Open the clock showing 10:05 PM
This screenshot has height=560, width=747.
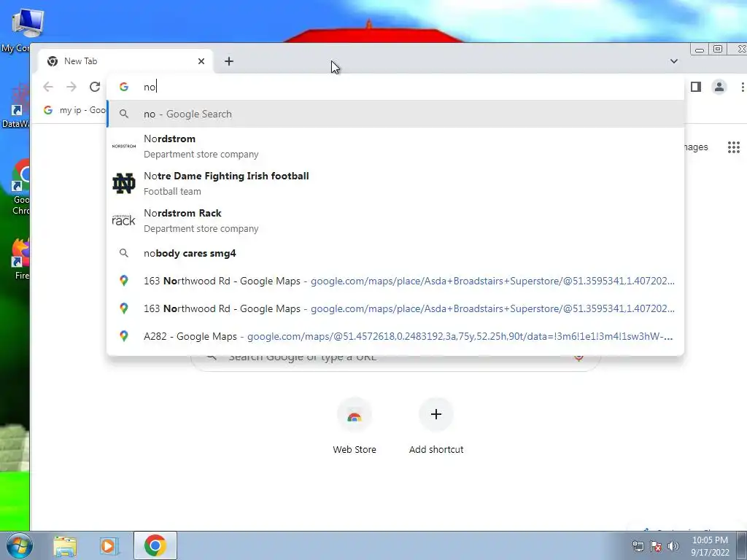(x=710, y=545)
